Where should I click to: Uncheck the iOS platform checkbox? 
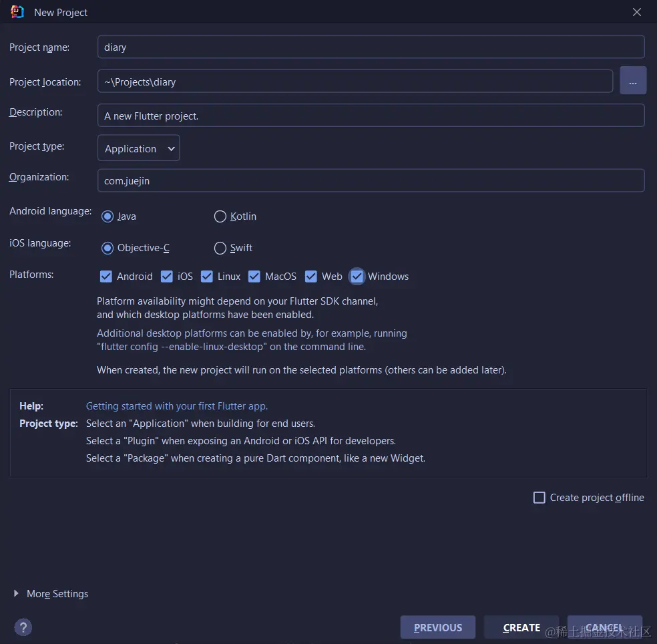(x=167, y=277)
